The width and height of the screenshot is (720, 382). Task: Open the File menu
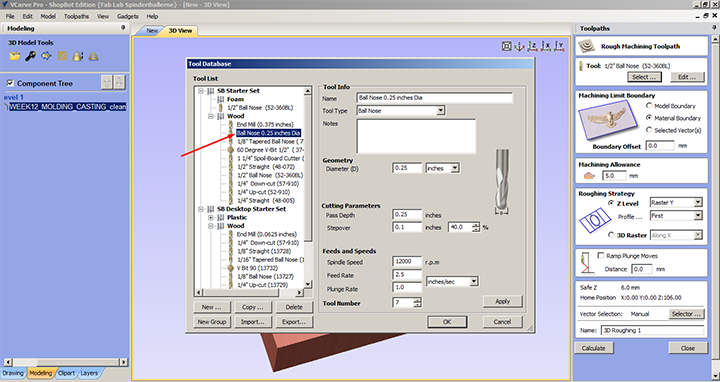[10, 17]
